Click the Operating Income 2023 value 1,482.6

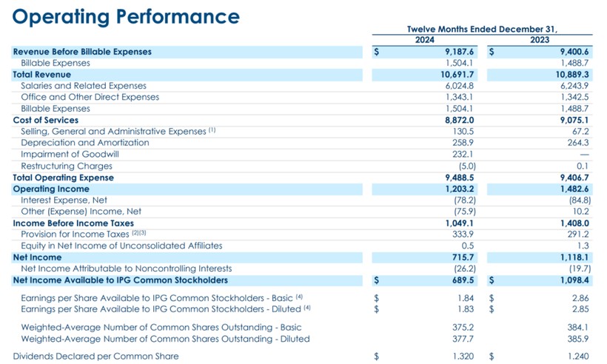coord(574,189)
